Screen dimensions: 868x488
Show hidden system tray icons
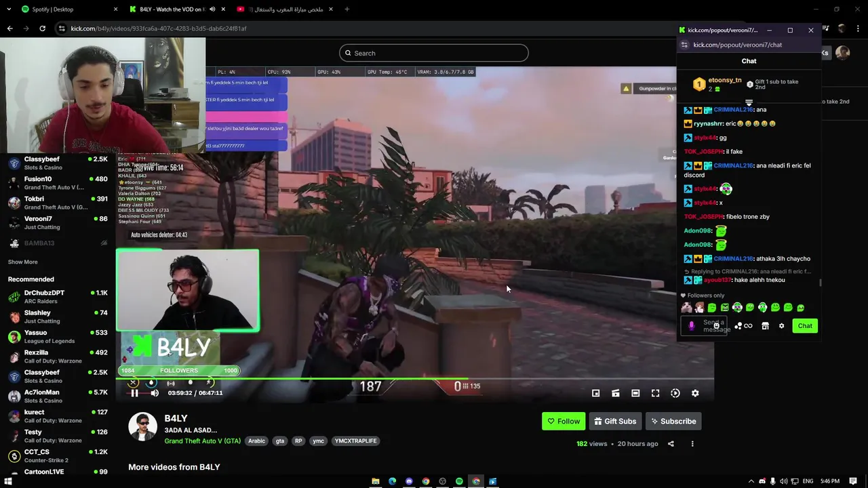(751, 481)
